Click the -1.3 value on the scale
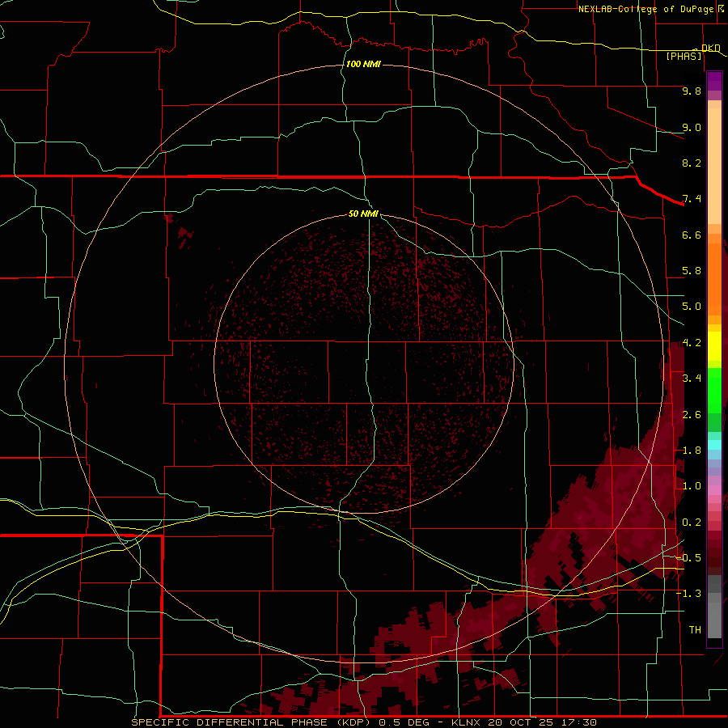 [x=688, y=594]
